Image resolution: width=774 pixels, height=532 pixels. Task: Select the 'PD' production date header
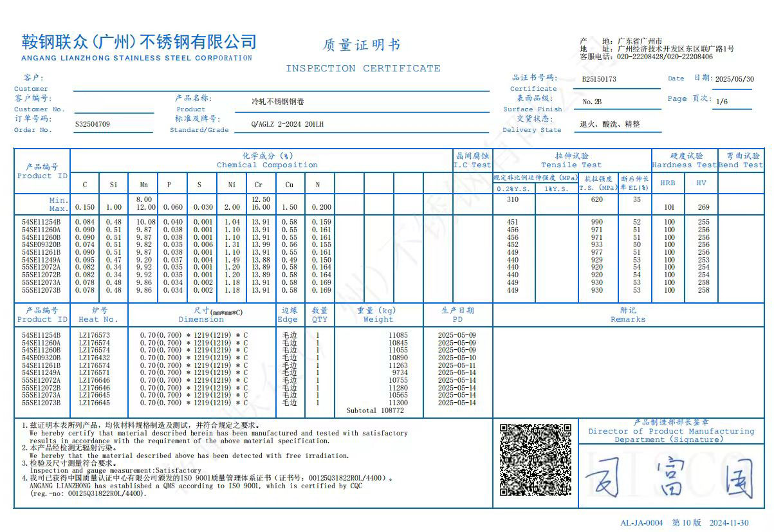(x=457, y=320)
